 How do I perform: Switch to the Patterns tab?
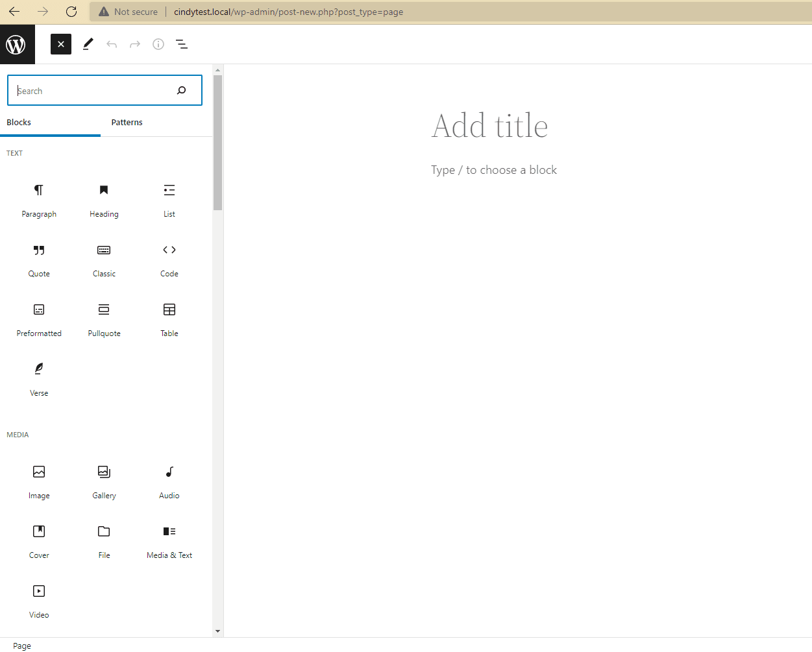click(x=127, y=122)
